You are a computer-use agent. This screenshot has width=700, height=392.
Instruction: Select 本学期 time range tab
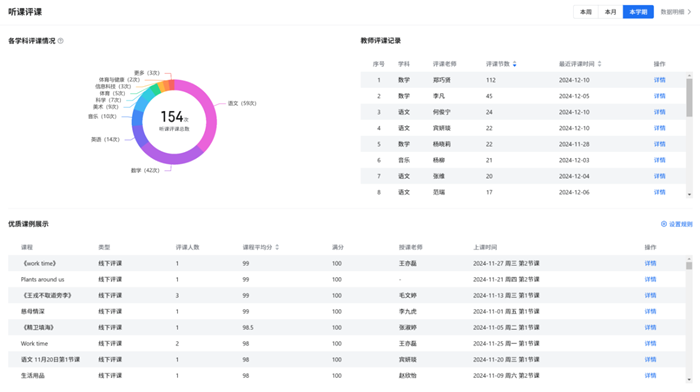click(x=638, y=12)
